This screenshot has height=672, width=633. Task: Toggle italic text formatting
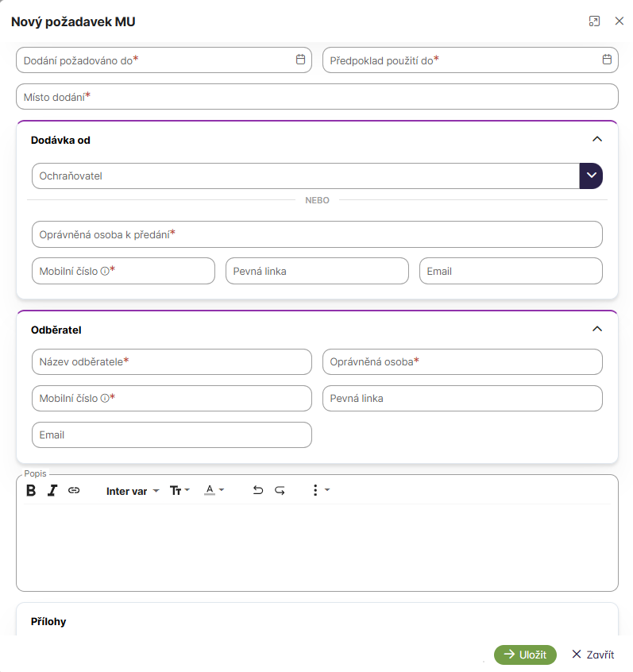pos(52,491)
